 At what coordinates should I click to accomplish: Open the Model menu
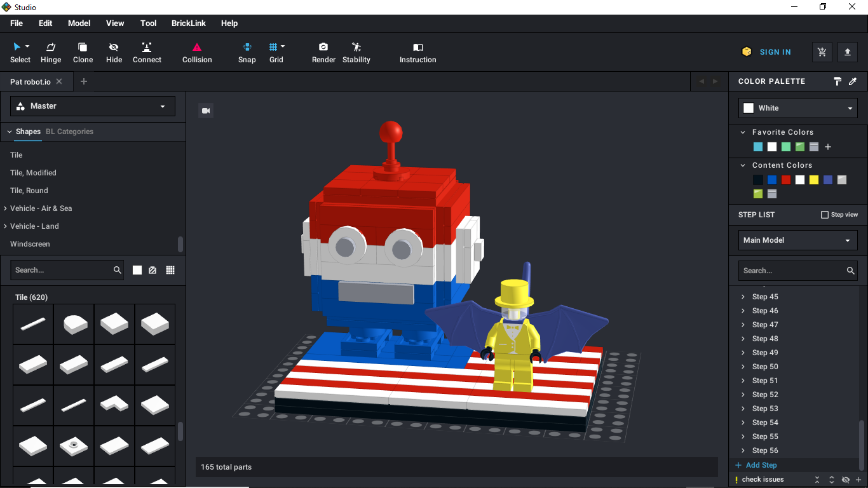pyautogui.click(x=79, y=24)
